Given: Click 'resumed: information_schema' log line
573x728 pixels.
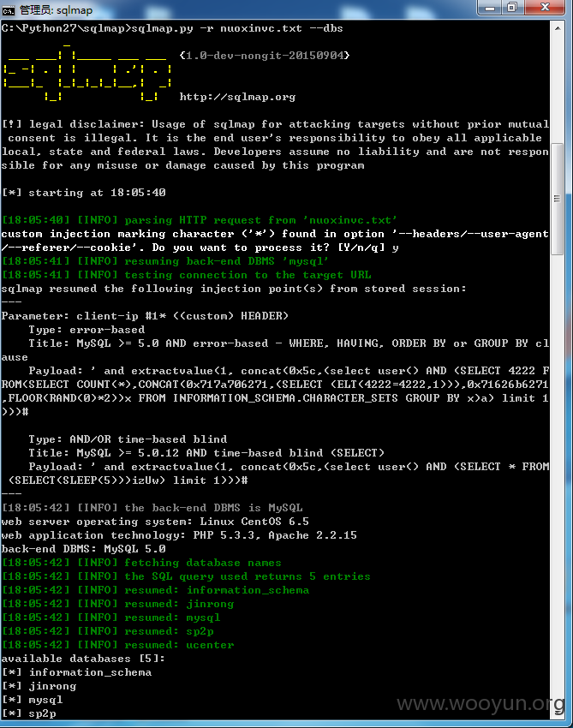Looking at the screenshot, I should tap(156, 590).
